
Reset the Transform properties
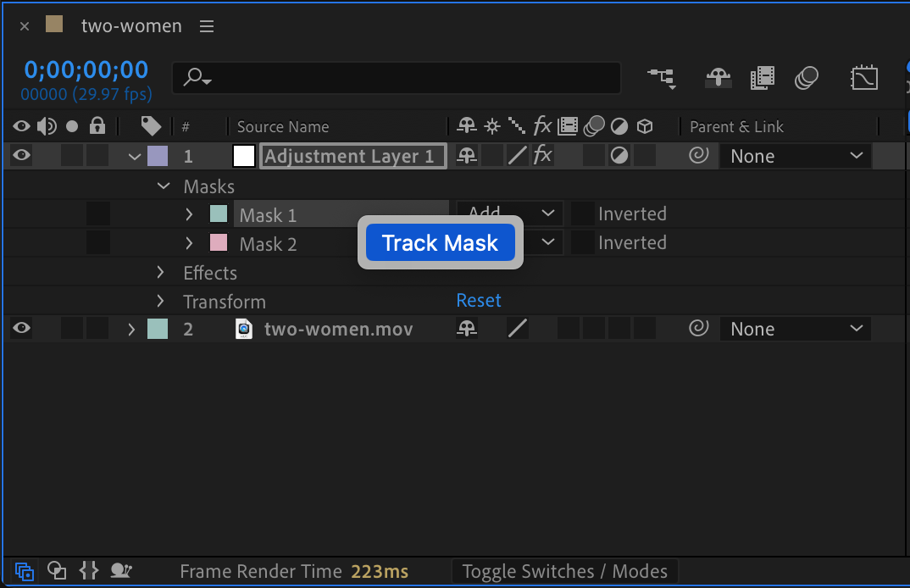coord(479,301)
